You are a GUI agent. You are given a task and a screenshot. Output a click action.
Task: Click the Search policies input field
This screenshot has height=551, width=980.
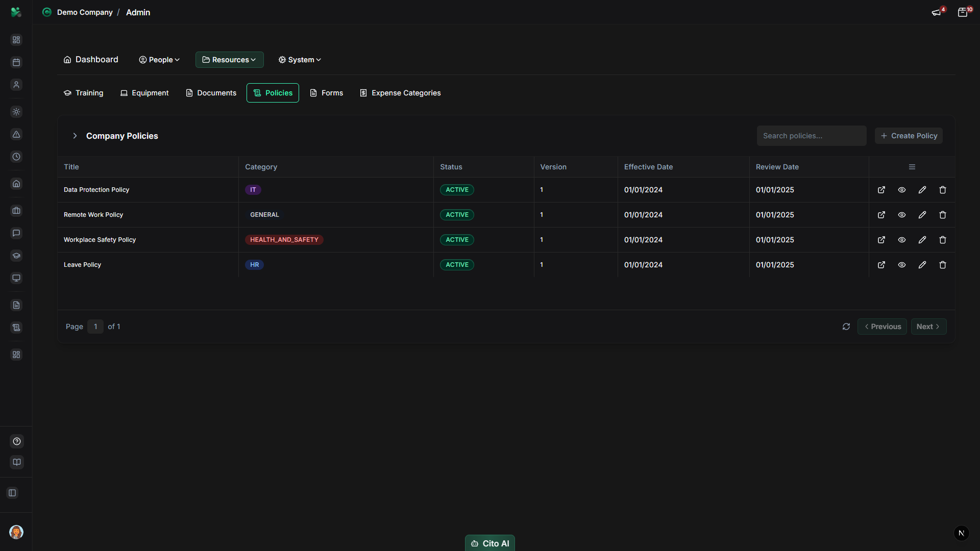(x=812, y=136)
